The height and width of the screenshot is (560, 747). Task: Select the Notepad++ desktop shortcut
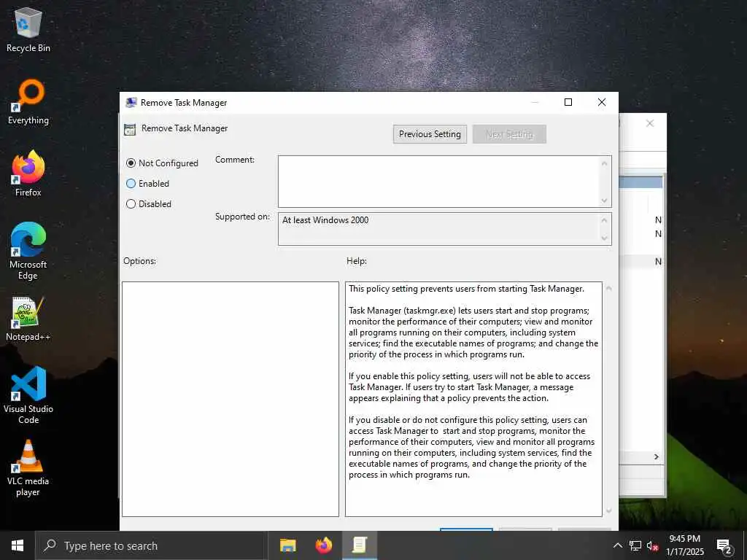28,319
